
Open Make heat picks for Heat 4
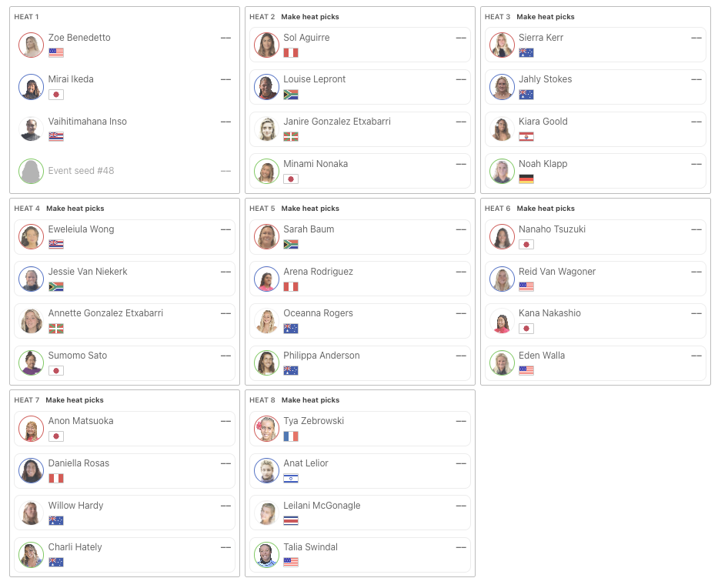click(x=75, y=209)
